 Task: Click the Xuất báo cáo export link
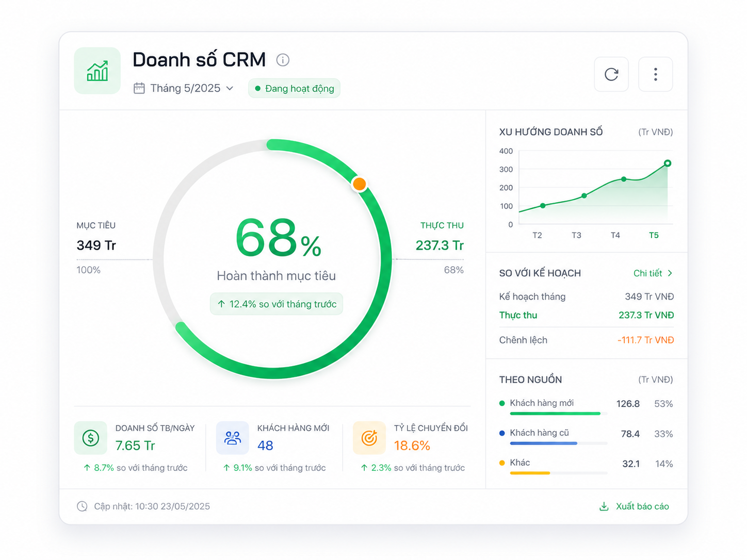[642, 506]
